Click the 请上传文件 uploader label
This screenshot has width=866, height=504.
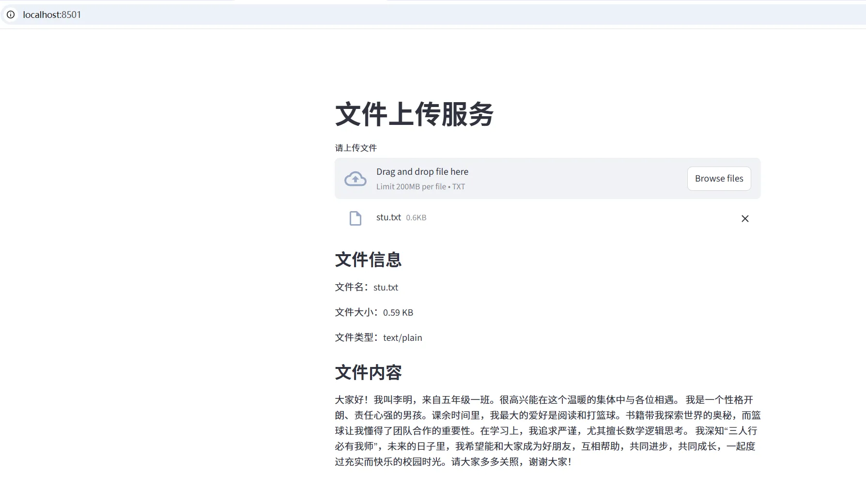(x=356, y=148)
